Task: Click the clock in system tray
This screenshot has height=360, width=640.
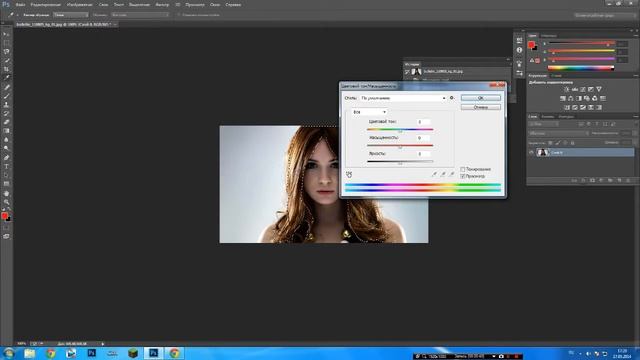Action: click(x=622, y=353)
